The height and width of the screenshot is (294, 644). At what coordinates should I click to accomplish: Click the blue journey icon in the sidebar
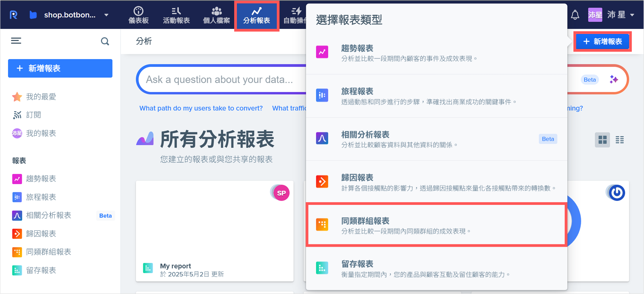[17, 197]
